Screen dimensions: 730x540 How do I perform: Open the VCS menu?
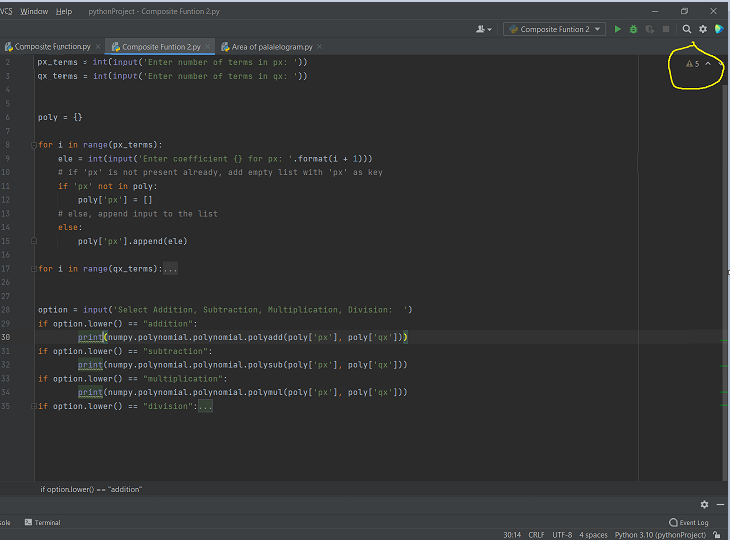[x=6, y=11]
